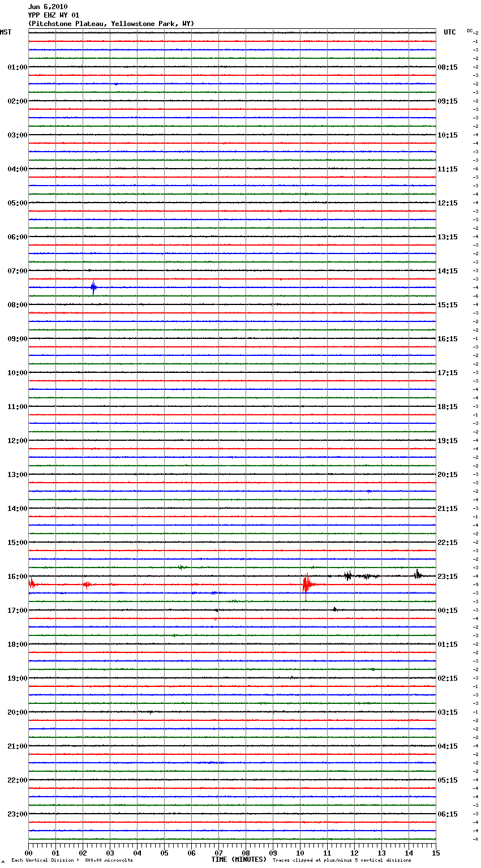Select the 10:00 MST time label

(x=18, y=373)
